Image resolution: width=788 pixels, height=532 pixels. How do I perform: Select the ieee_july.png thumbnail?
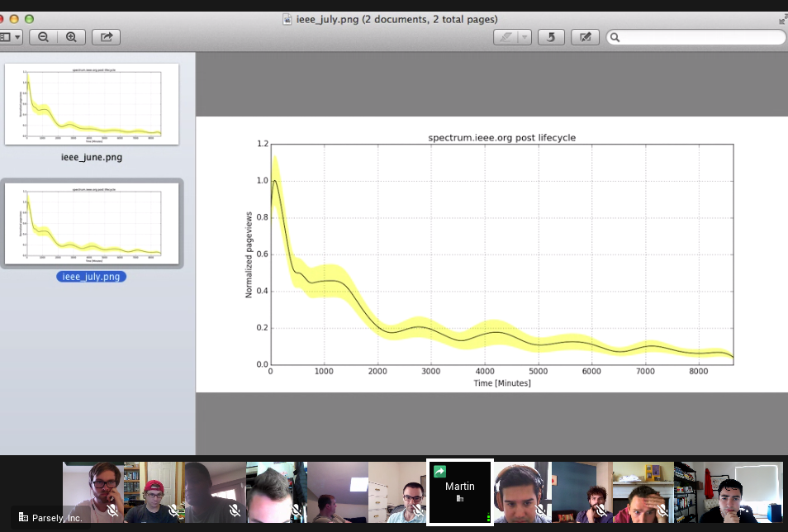92,223
